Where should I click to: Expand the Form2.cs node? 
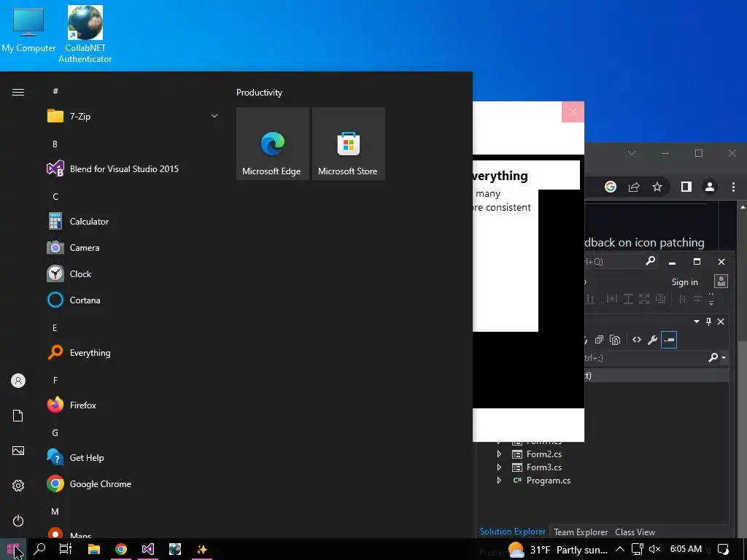tap(499, 454)
